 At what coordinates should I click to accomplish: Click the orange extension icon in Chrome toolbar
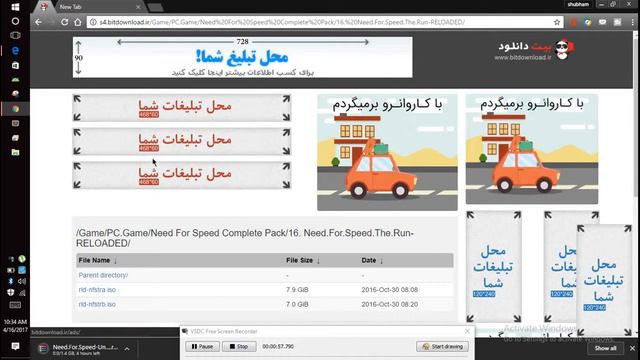click(573, 22)
